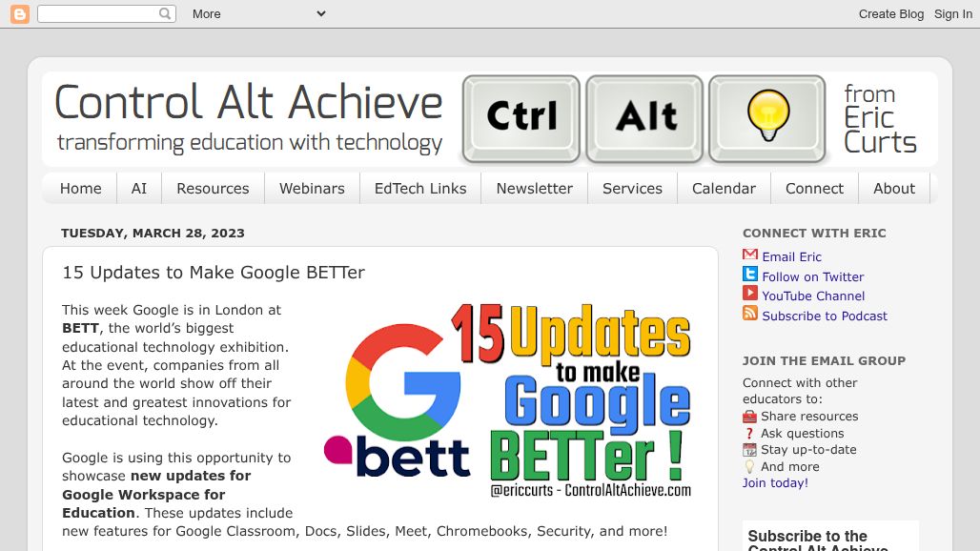Click the calendar icon beside Stay up-to-date

click(749, 449)
